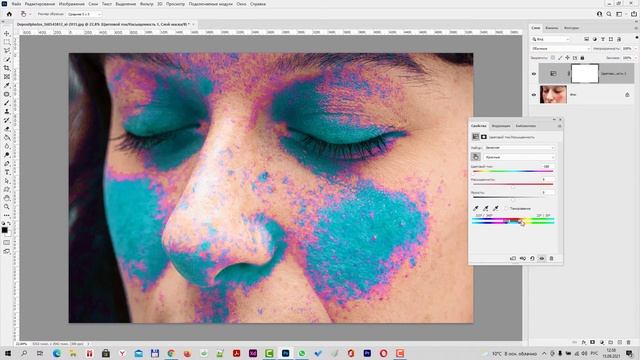Select the Clone Stamp tool
The image size is (640, 360).
tap(7, 111)
